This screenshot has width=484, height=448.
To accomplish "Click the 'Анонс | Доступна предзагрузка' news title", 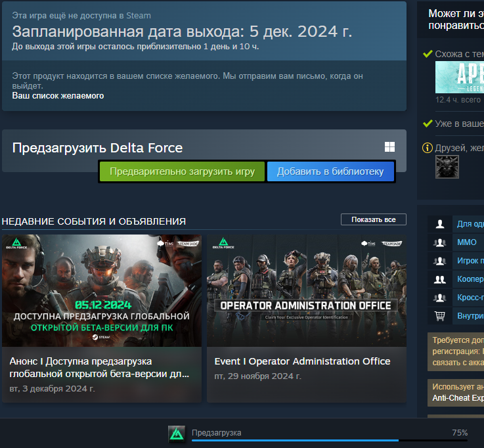I will 99,367.
